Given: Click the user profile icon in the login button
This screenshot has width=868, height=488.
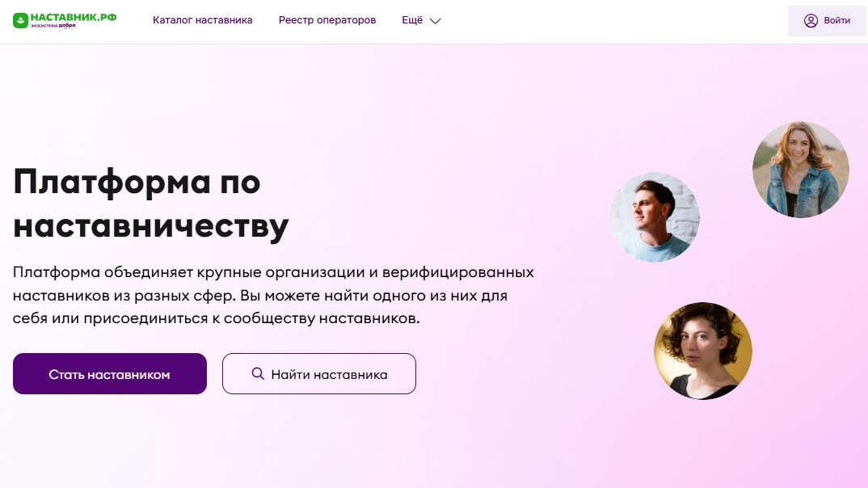Looking at the screenshot, I should (x=811, y=20).
